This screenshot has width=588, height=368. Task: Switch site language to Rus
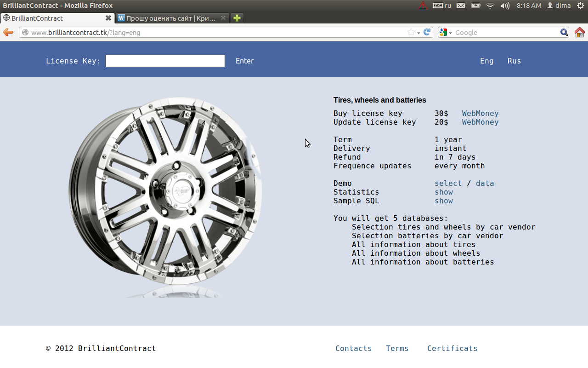click(514, 61)
